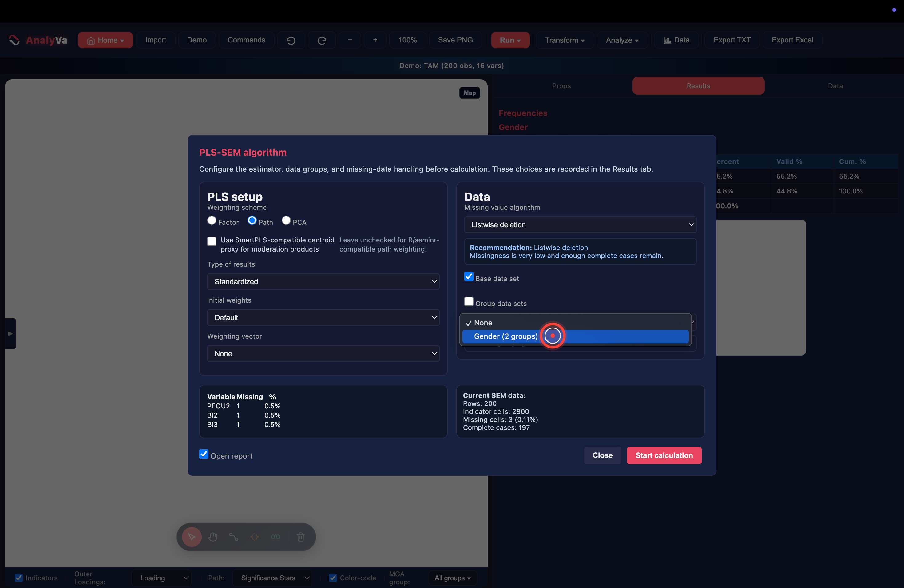Toggle the Map button on canvas
Image resolution: width=904 pixels, height=588 pixels.
(470, 93)
